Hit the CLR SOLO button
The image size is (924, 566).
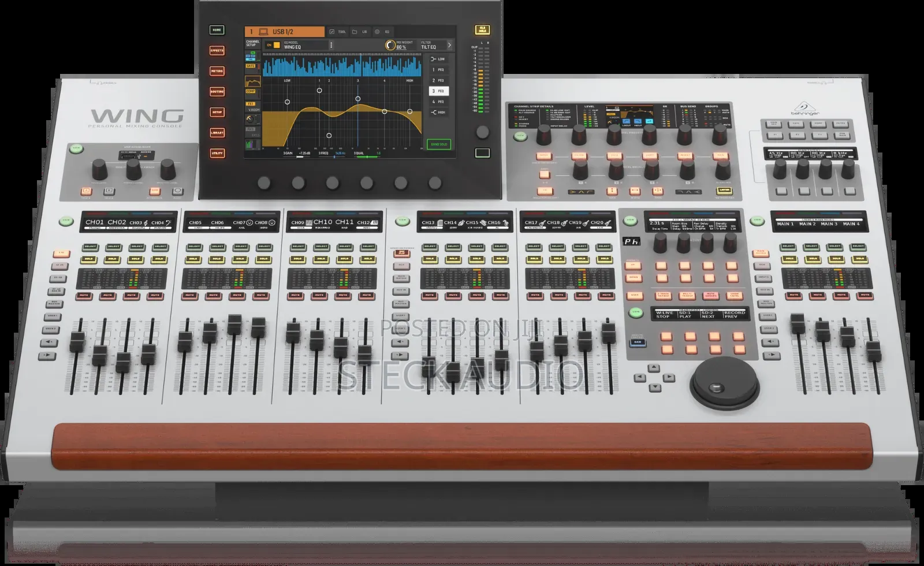[x=482, y=30]
